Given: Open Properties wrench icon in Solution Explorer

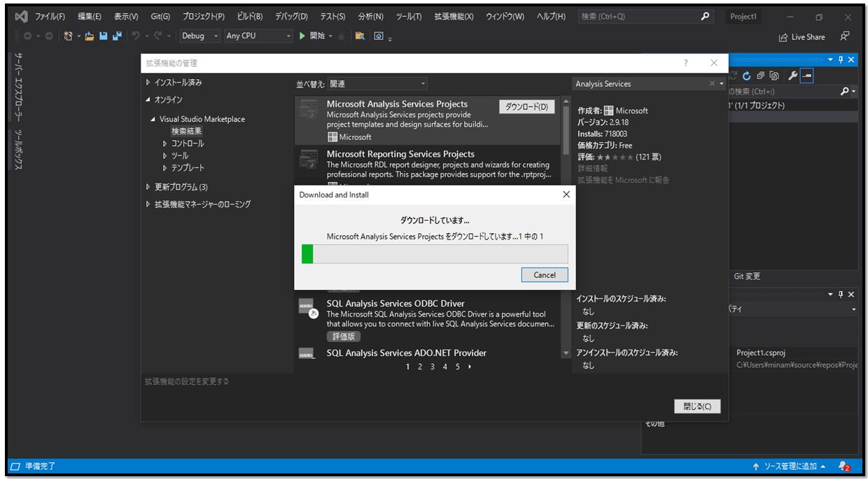Looking at the screenshot, I should click(793, 76).
